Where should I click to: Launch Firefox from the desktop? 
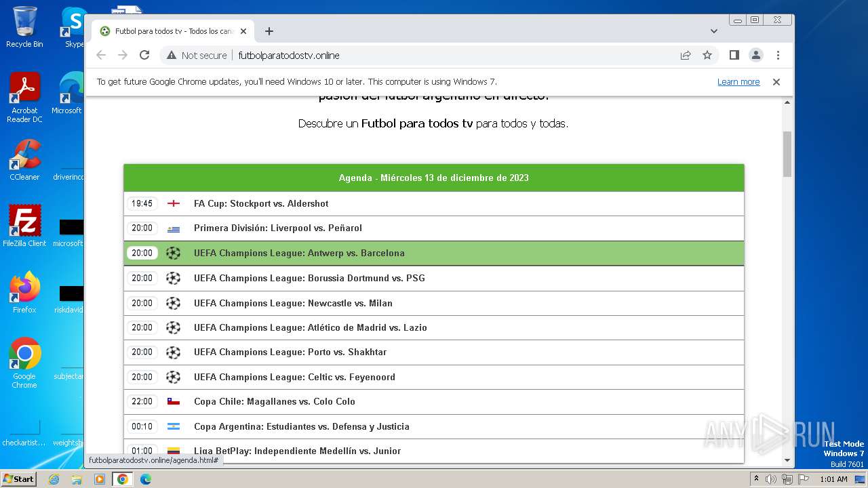click(x=24, y=293)
